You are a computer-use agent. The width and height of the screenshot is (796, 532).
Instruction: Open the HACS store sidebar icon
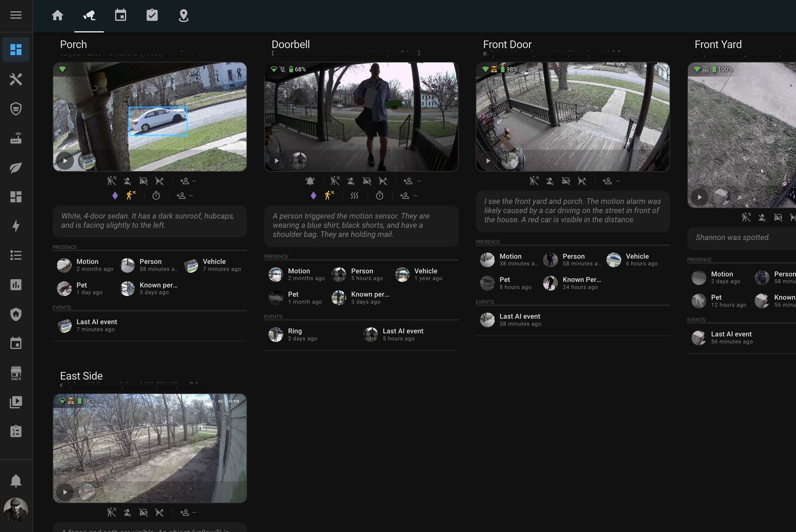point(16,373)
